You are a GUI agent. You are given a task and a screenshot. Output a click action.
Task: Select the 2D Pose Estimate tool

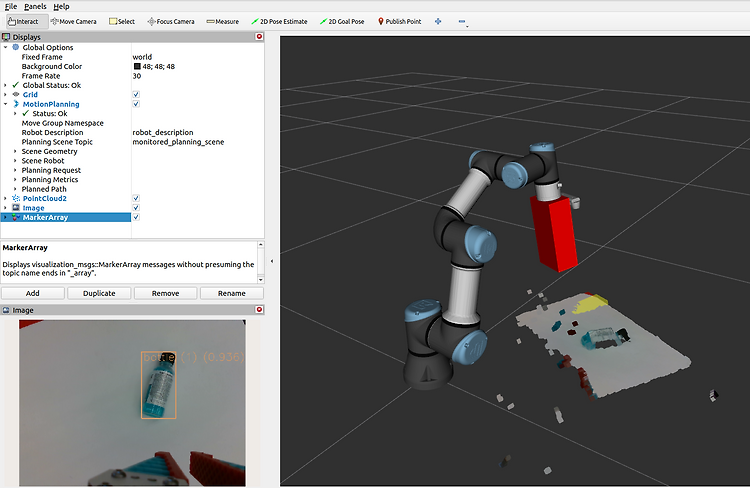tap(279, 22)
